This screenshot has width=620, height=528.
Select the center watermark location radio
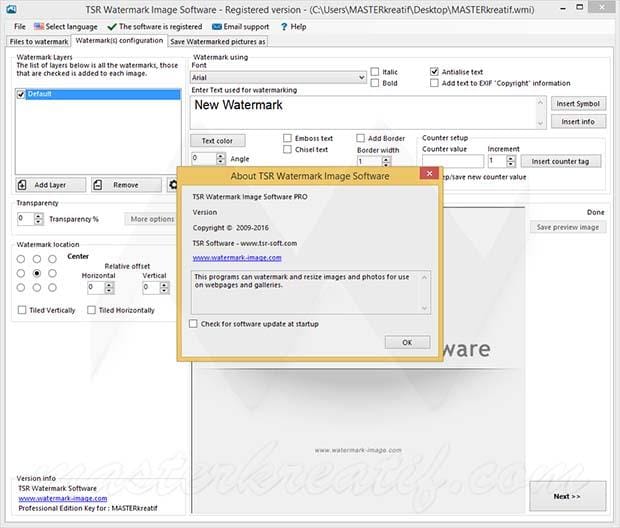37,273
